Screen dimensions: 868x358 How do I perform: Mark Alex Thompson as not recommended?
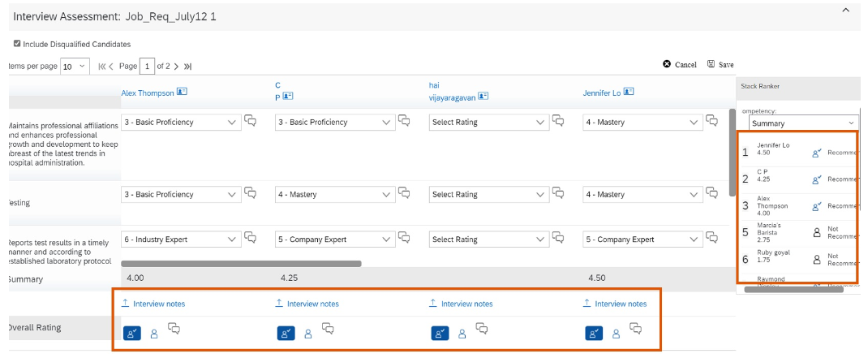[x=154, y=334]
